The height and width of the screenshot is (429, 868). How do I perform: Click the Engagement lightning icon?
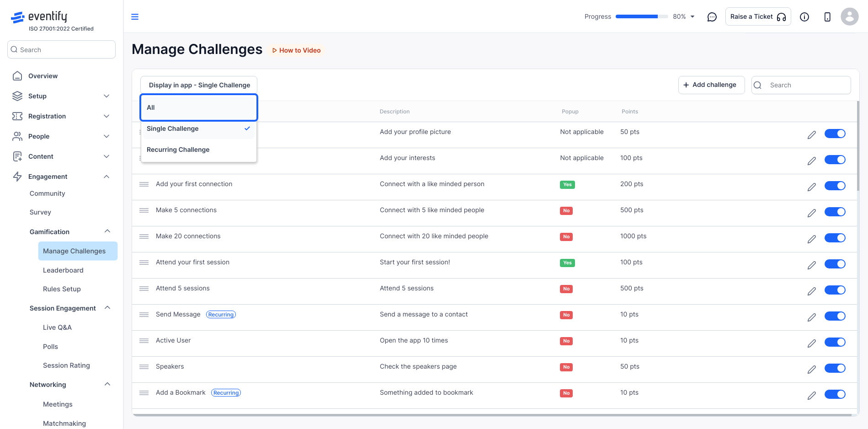pos(17,177)
